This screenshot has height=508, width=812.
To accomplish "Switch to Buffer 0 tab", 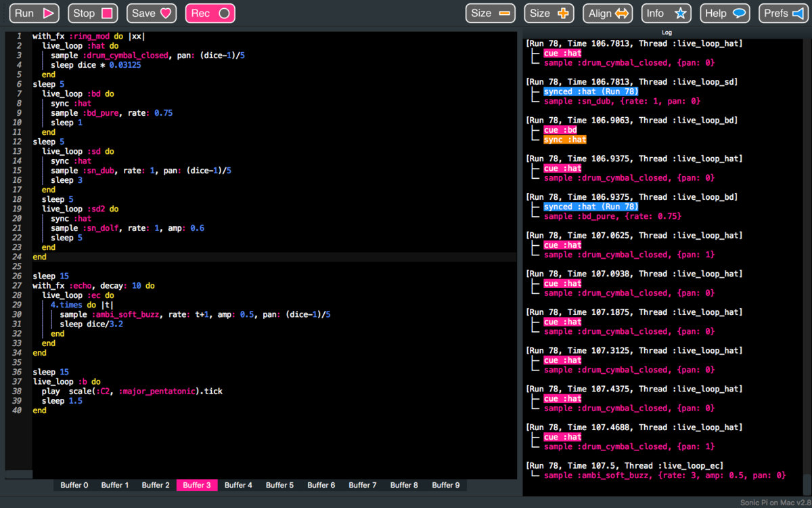I will 74,485.
